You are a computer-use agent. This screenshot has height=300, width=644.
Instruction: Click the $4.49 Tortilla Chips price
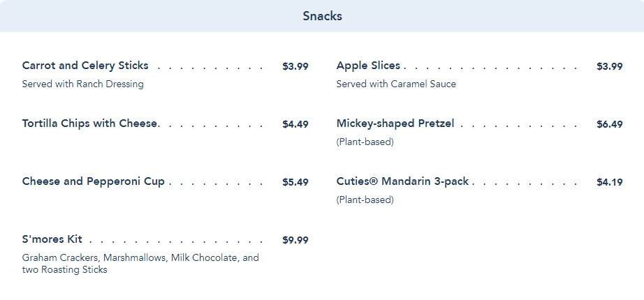coord(295,124)
